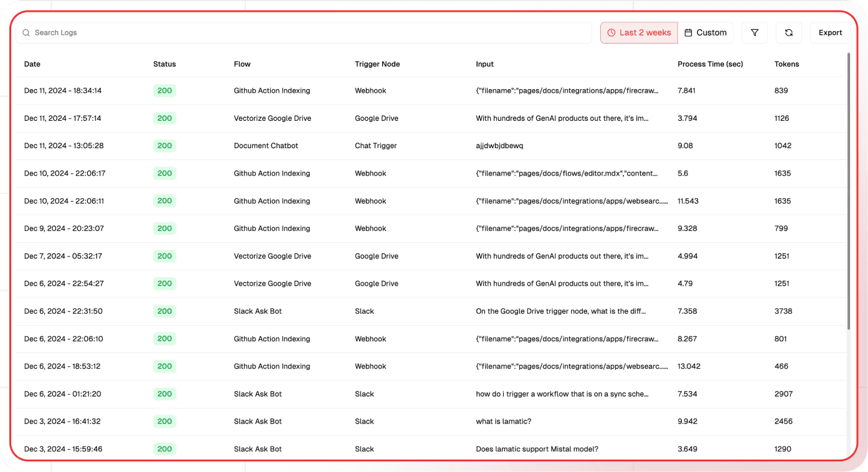The image size is (868, 472).
Task: Open log dated Dec 6, 2024 - 22:31:50
Action: [431, 311]
